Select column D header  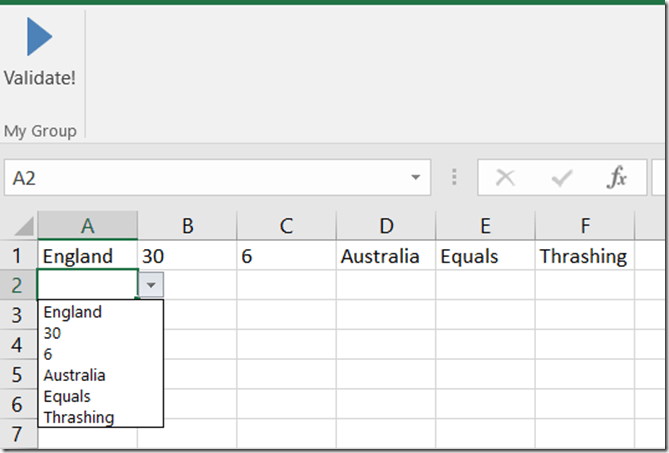coord(386,226)
